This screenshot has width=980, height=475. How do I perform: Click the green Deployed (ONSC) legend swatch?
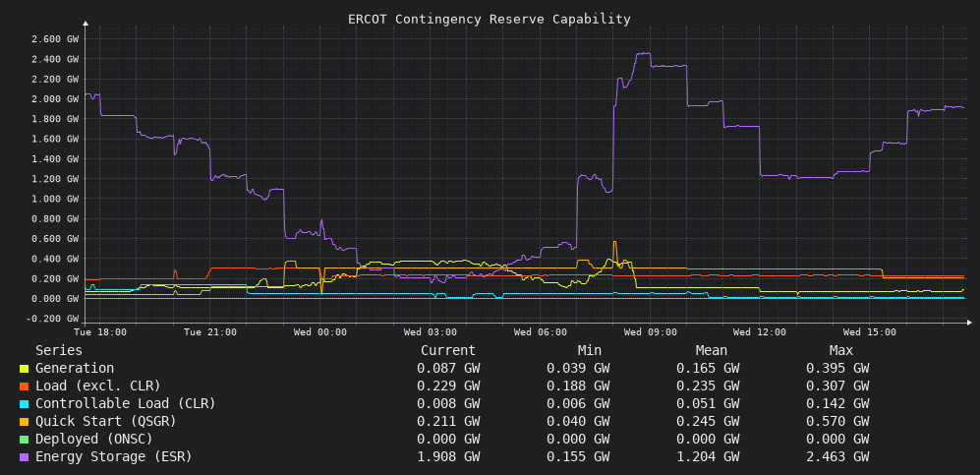pyautogui.click(x=24, y=440)
